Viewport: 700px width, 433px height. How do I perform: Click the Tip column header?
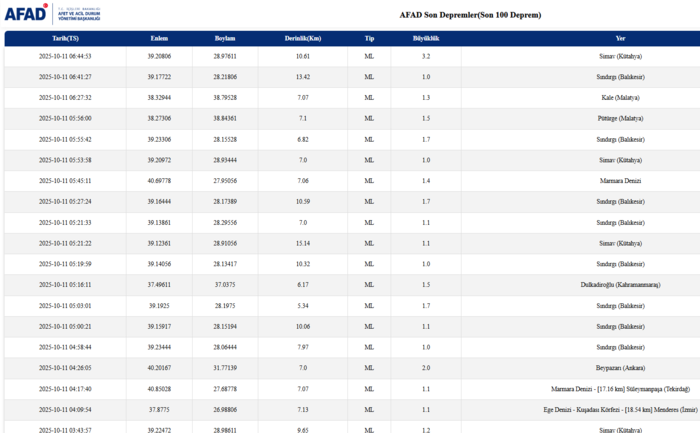(x=369, y=38)
